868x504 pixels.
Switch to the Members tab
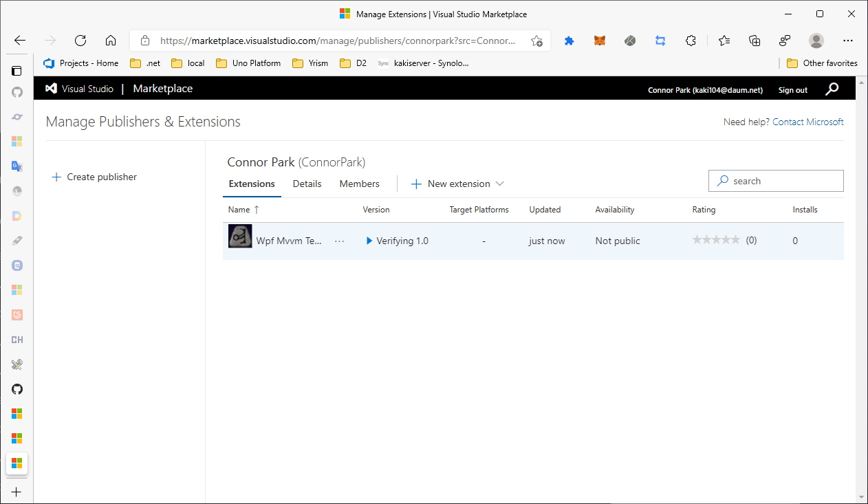coord(359,184)
